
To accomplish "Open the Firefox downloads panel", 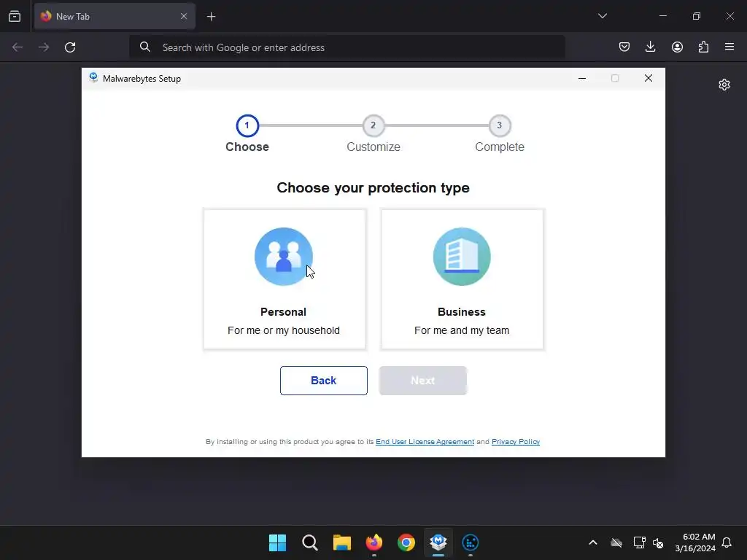I will pyautogui.click(x=650, y=47).
